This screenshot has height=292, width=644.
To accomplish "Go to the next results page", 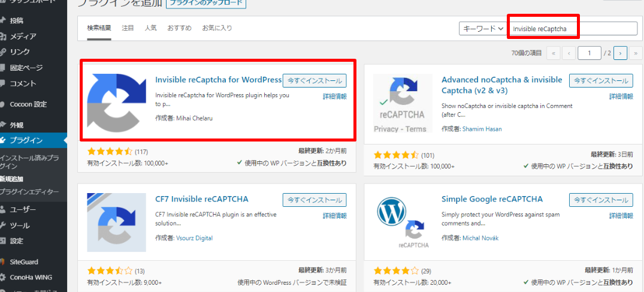I will point(621,53).
